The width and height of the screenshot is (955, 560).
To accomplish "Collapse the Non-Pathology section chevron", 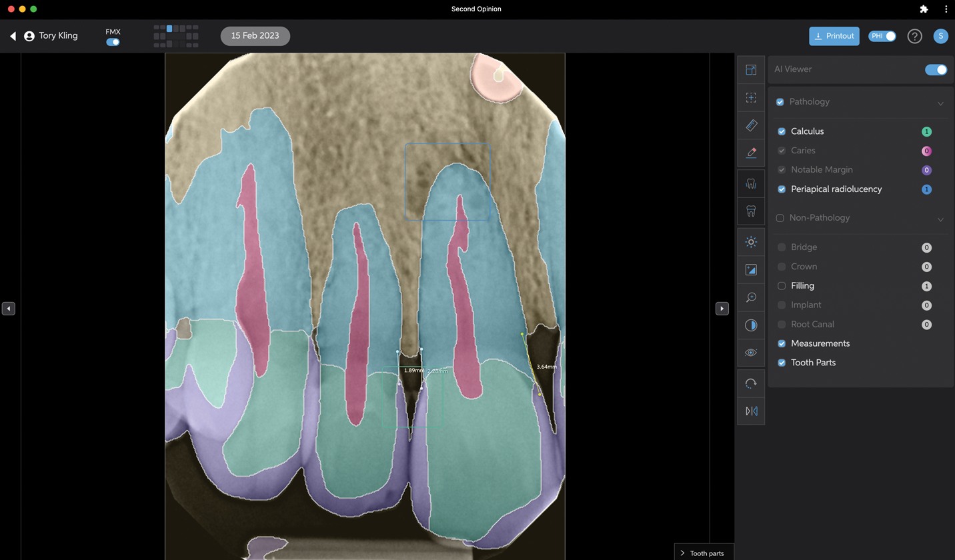I will 940,219.
